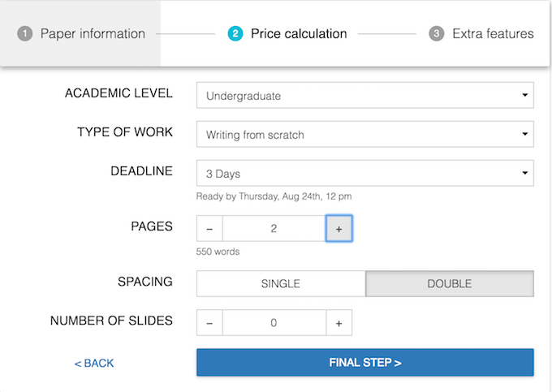Open the Academic Level dropdown
The image size is (552, 392).
[x=364, y=96]
